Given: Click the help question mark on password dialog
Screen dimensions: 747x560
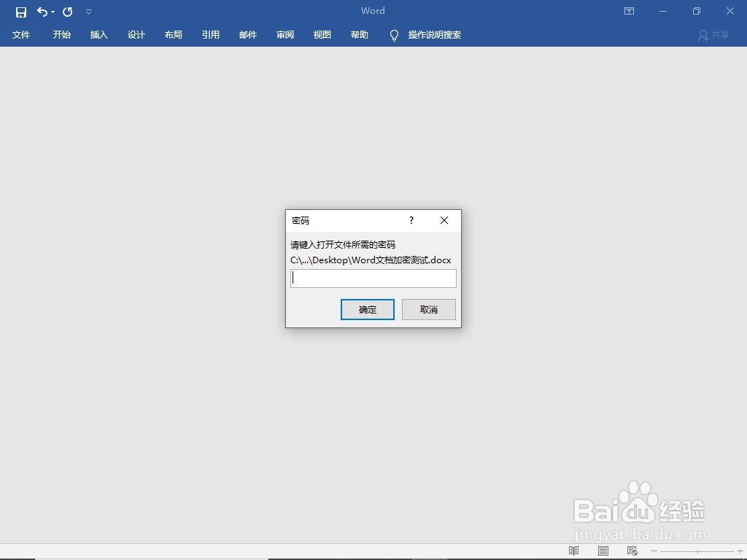Looking at the screenshot, I should pyautogui.click(x=411, y=220).
